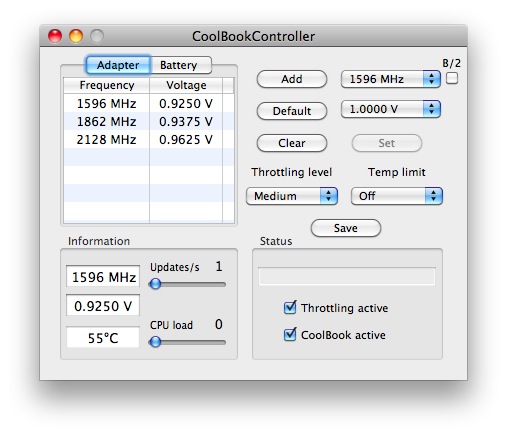The width and height of the screenshot is (507, 435).
Task: Click the Clear button
Action: (292, 143)
